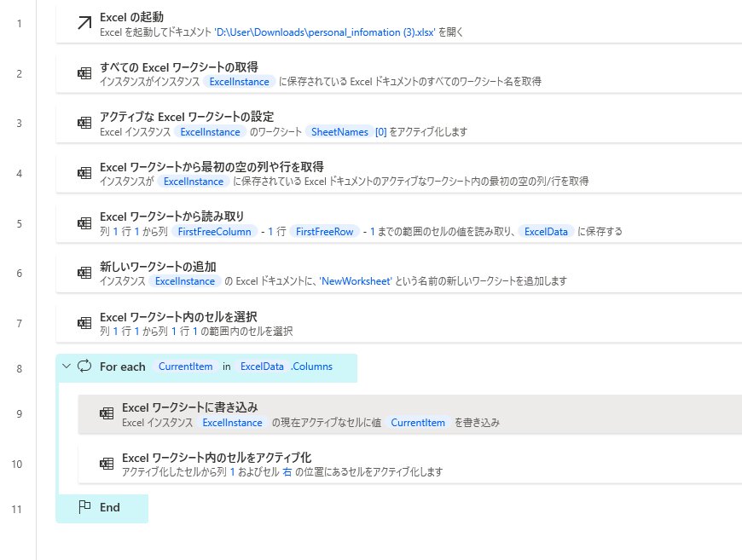Viewport: 742px width, 560px height.
Task: Click line number 1 in the gutter
Action: 19,24
